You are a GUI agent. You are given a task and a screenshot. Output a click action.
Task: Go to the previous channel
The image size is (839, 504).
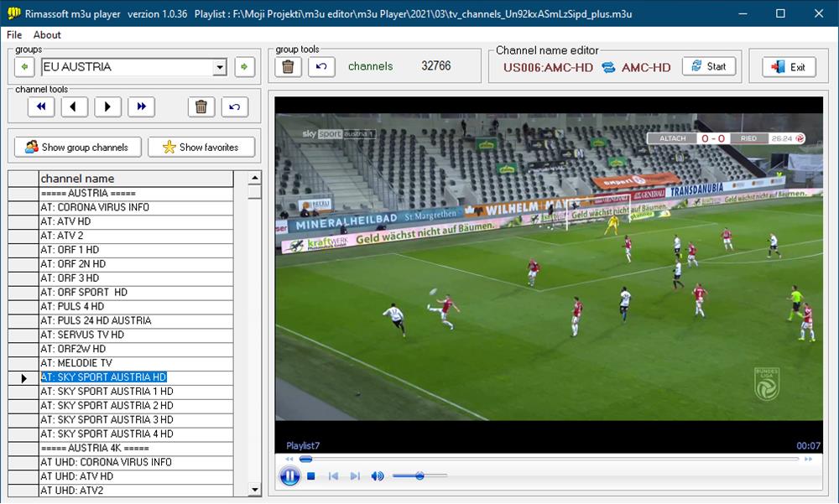[74, 107]
